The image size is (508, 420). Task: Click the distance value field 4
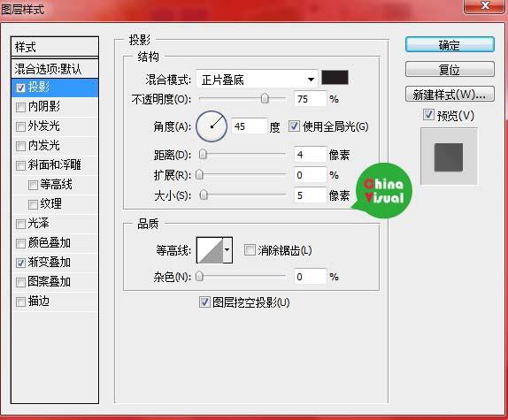310,155
